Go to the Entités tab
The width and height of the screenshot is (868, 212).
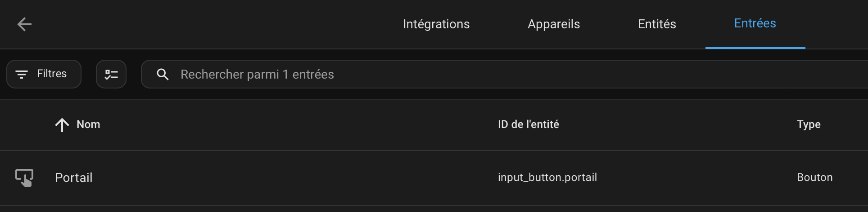(657, 24)
